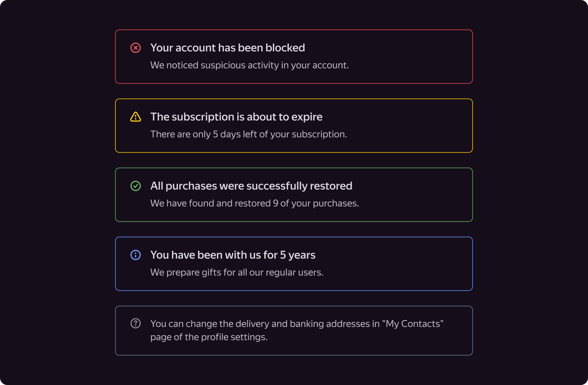Image resolution: width=588 pixels, height=385 pixels.
Task: Click 'We noticed suspicious activity' description text
Action: (x=250, y=65)
